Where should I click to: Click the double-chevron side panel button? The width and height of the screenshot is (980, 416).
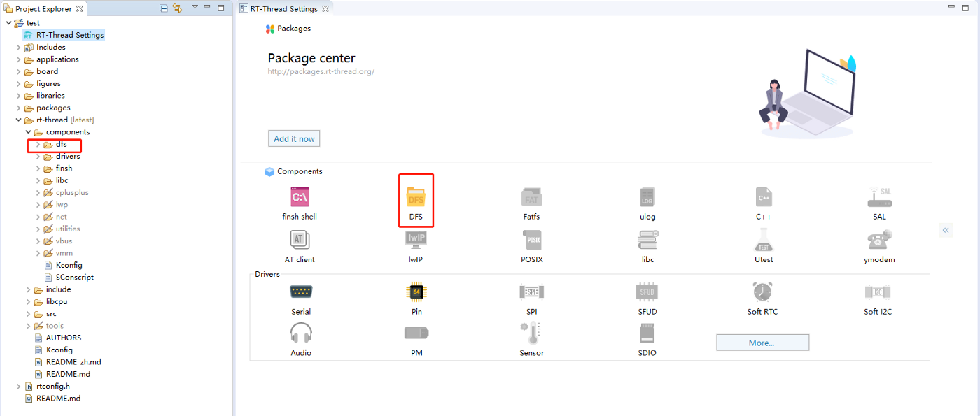(946, 229)
